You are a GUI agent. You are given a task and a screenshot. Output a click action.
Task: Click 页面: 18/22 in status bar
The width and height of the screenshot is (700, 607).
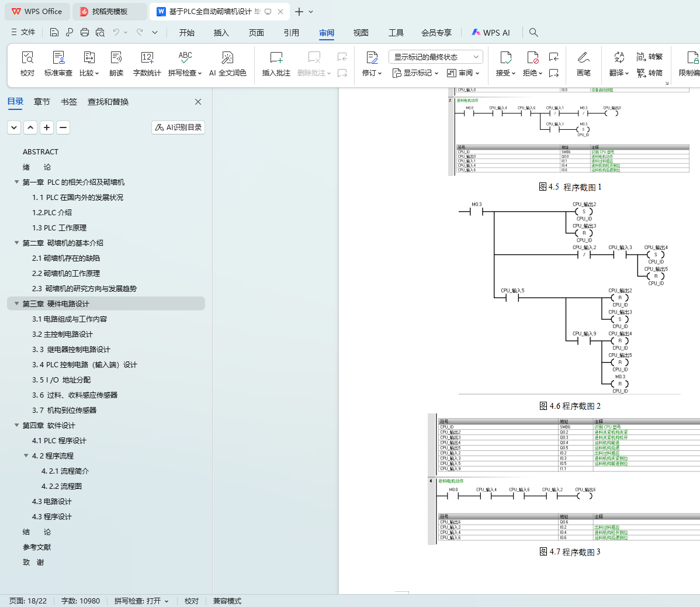tap(28, 601)
